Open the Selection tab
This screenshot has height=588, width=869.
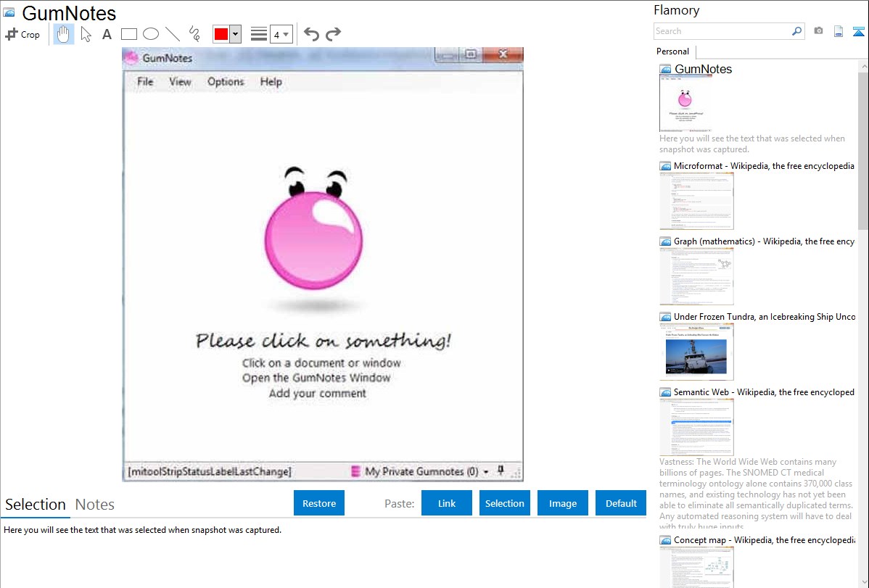click(35, 505)
